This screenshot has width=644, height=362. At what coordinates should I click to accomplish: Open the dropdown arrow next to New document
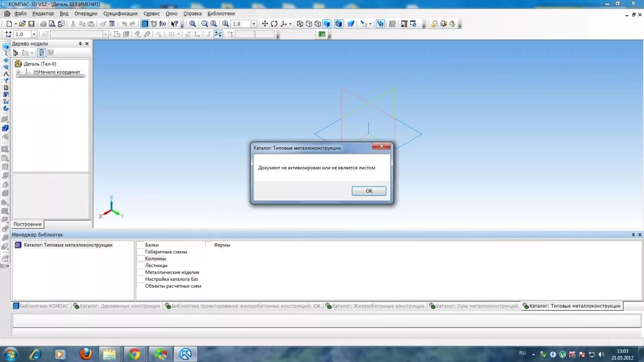pos(16,24)
